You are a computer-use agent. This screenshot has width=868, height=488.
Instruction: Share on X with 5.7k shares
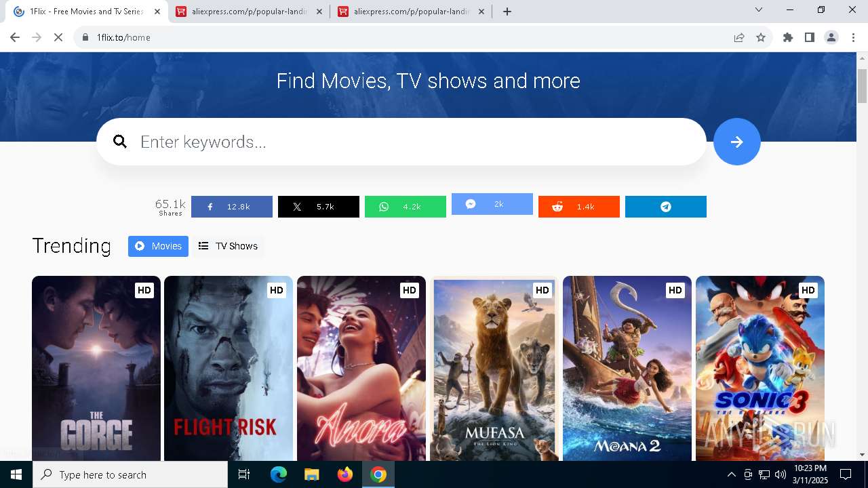point(319,207)
